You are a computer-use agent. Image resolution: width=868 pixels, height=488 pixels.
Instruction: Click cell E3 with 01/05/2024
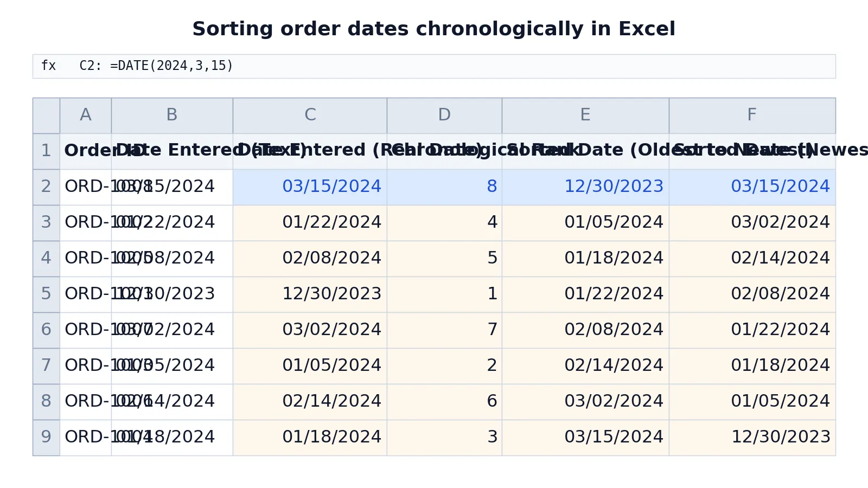pyautogui.click(x=585, y=223)
